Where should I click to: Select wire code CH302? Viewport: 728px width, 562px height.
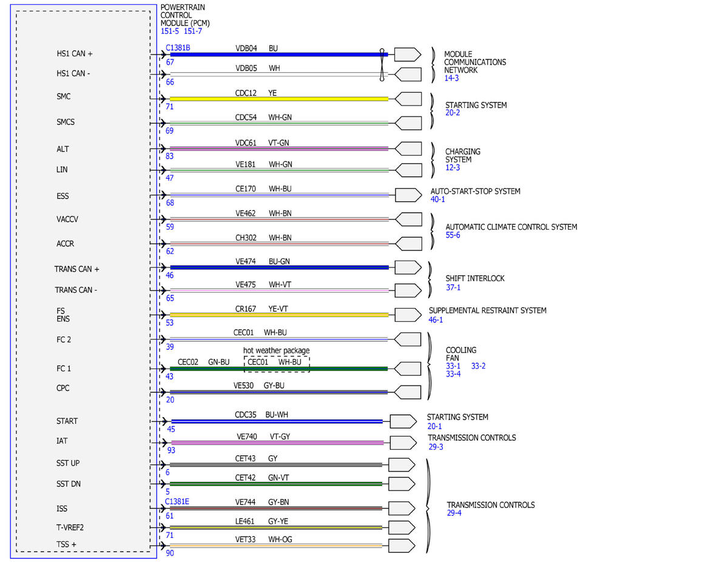pyautogui.click(x=246, y=238)
